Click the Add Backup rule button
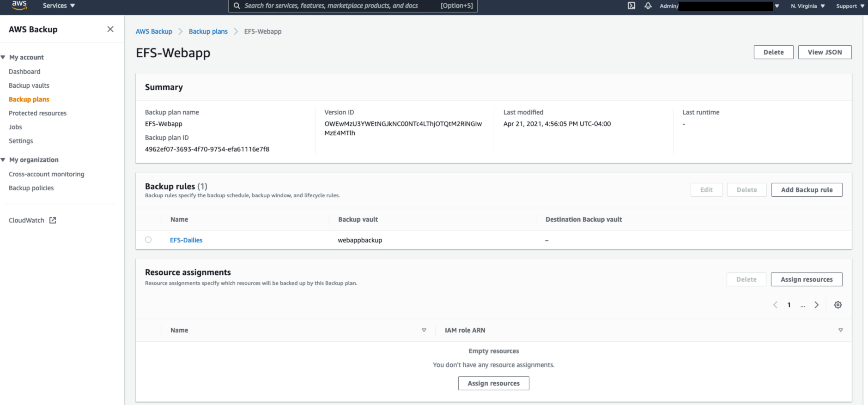The width and height of the screenshot is (868, 405). coord(807,190)
